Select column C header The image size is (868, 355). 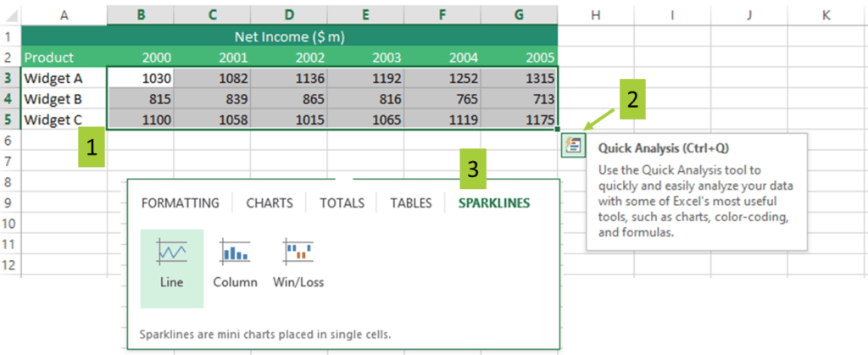(213, 15)
